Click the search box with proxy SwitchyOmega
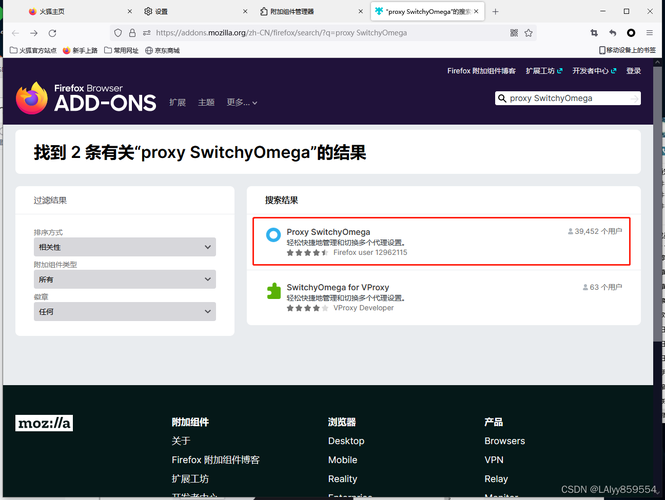 pyautogui.click(x=568, y=98)
